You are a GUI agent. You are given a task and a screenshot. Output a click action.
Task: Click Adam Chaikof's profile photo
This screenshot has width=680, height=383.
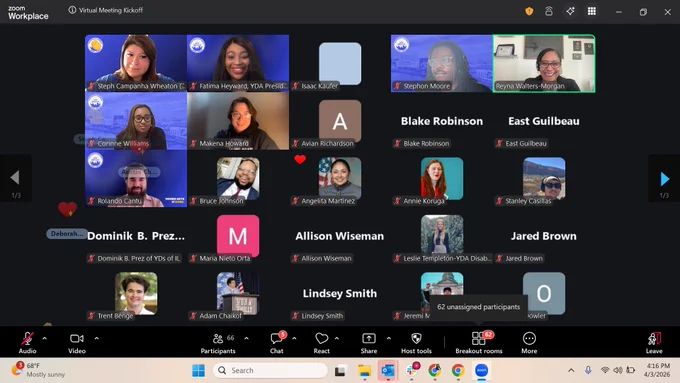pyautogui.click(x=238, y=293)
